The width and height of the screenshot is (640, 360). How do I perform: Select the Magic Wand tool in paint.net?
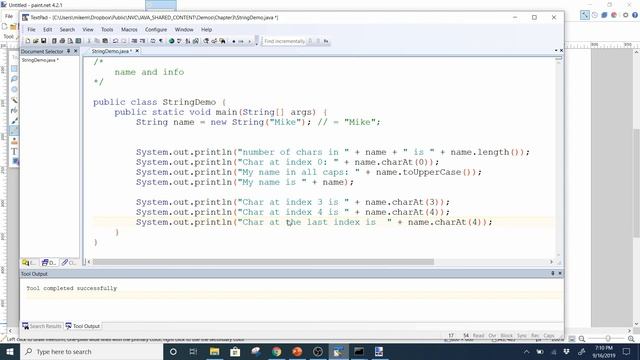(14, 100)
